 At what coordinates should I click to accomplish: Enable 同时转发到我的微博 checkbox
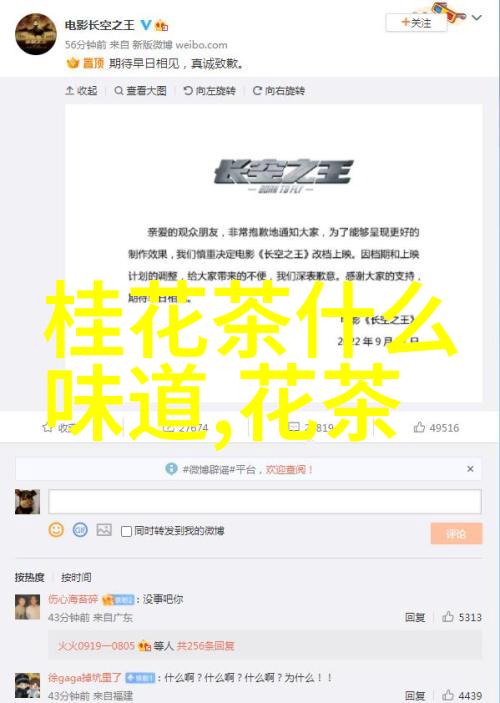(x=126, y=531)
